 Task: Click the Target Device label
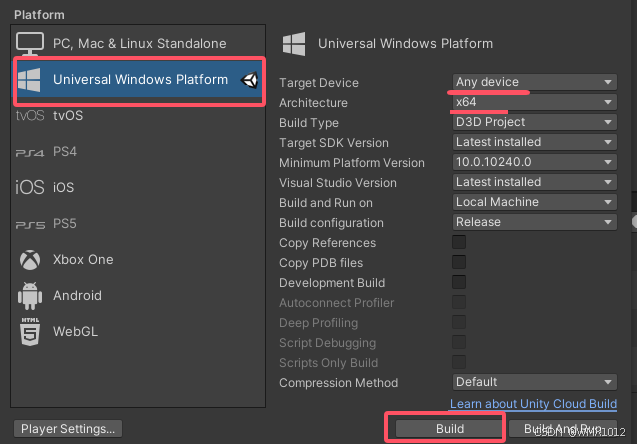319,83
